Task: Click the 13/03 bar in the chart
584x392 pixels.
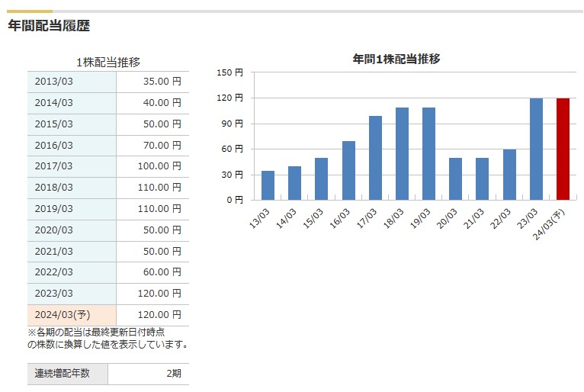Action: (268, 185)
